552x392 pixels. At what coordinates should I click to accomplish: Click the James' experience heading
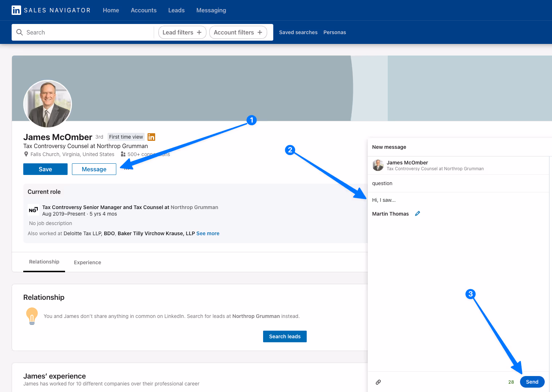(x=55, y=376)
